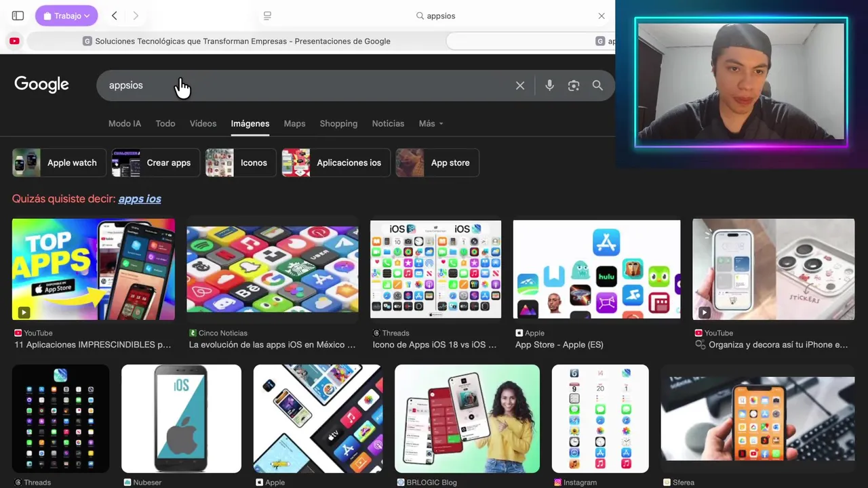Image resolution: width=868 pixels, height=488 pixels.
Task: Switch to Noticias tab
Action: (x=388, y=123)
